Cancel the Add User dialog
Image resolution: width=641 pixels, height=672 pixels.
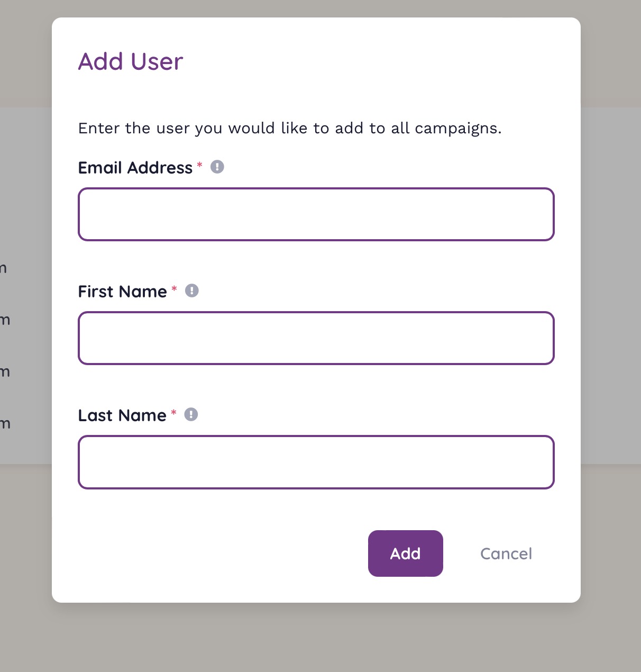[x=506, y=553]
